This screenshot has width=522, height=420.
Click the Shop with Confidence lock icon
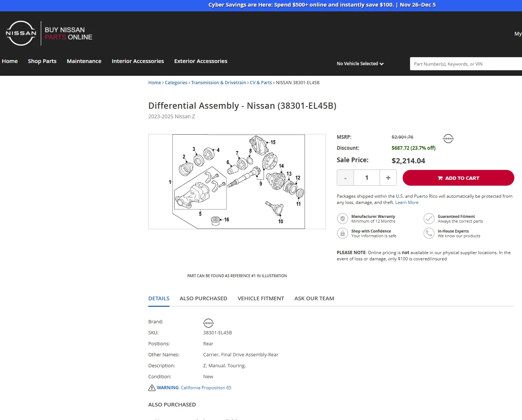click(x=342, y=233)
